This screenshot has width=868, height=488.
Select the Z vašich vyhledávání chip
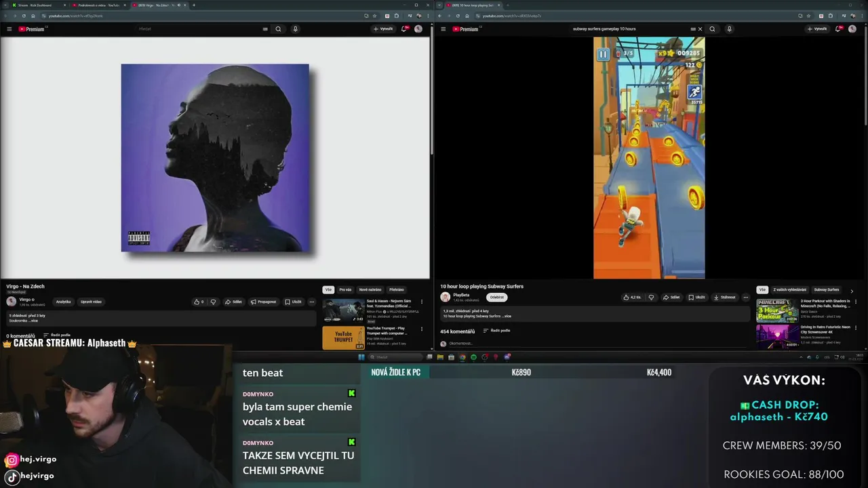pyautogui.click(x=790, y=289)
